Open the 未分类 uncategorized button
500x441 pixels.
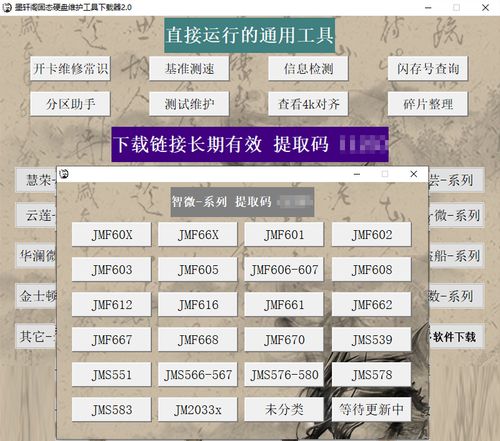(x=284, y=409)
